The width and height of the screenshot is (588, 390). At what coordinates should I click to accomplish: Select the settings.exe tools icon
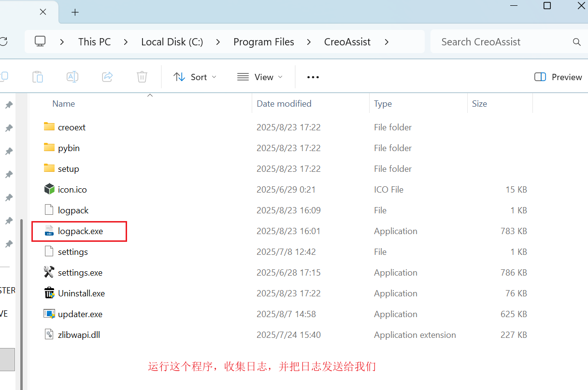49,272
